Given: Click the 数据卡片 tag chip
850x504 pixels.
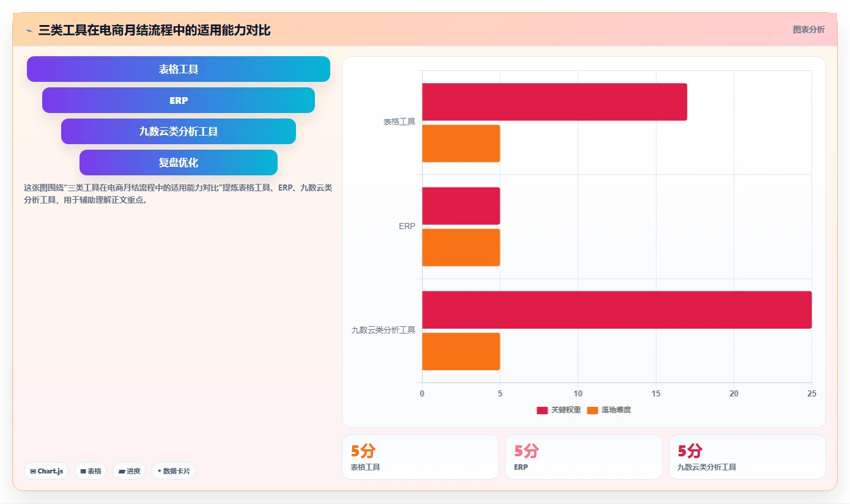Looking at the screenshot, I should pos(174,471).
